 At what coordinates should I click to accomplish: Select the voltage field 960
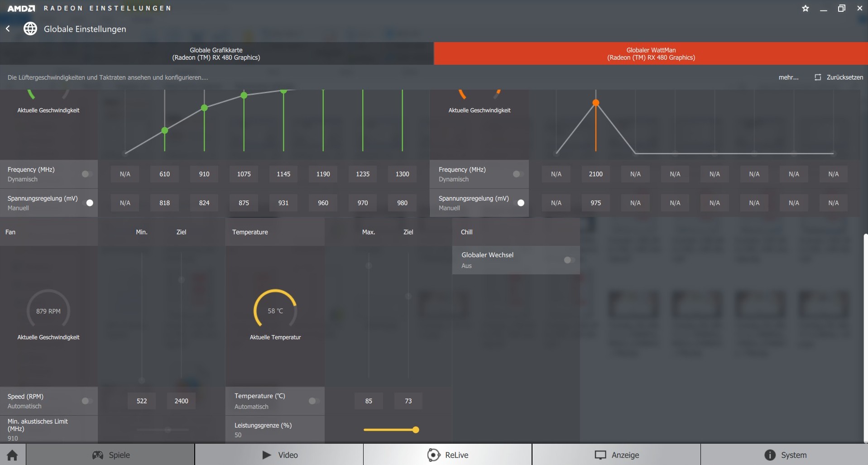click(323, 203)
